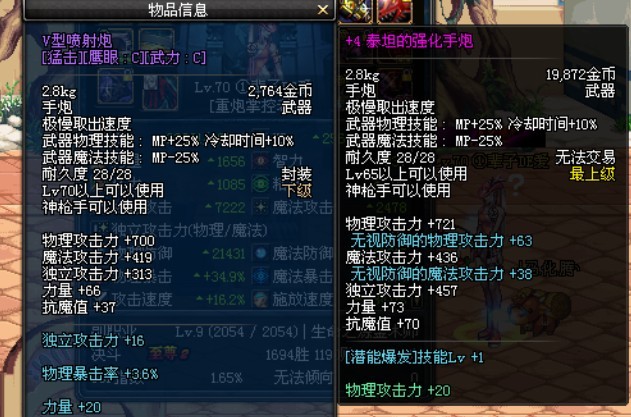The width and height of the screenshot is (631, 417).
Task: Select the red item icon at top
Action: (395, 11)
